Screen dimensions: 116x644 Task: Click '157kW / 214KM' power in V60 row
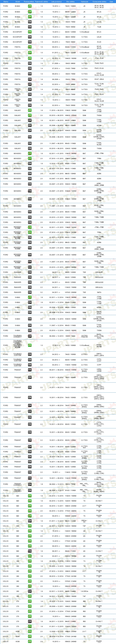click(70, 581)
